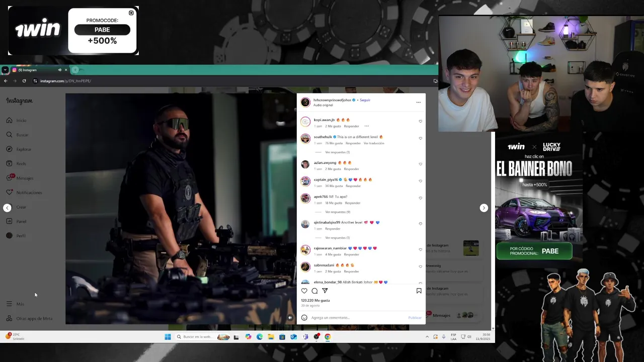Go to previous post with left arrow
The width and height of the screenshot is (644, 362).
(x=7, y=208)
